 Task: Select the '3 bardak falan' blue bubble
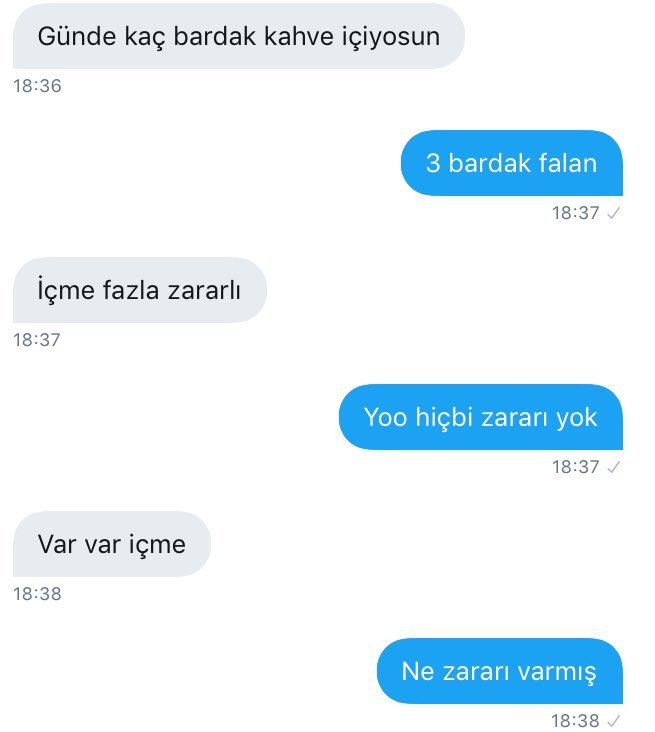coord(512,163)
